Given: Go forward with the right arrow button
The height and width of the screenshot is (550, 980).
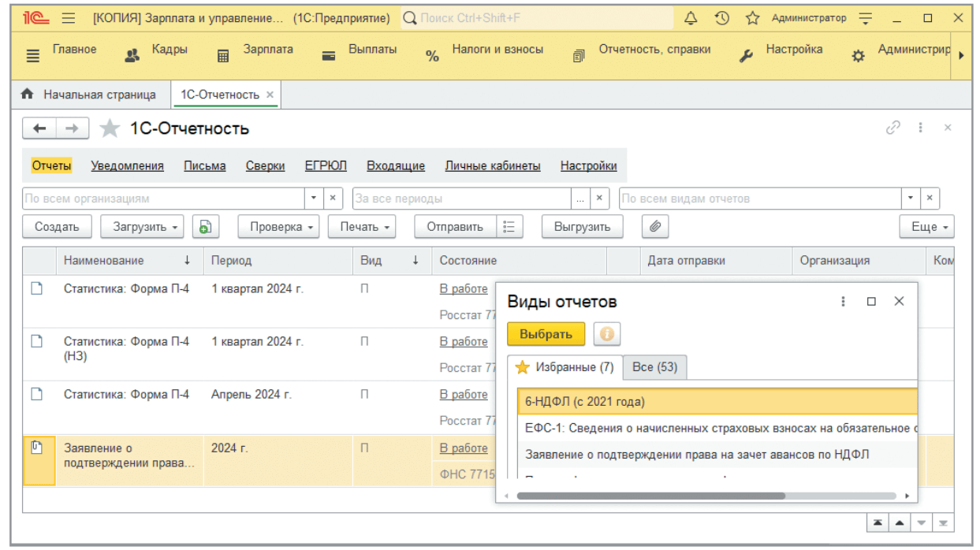Looking at the screenshot, I should point(72,128).
